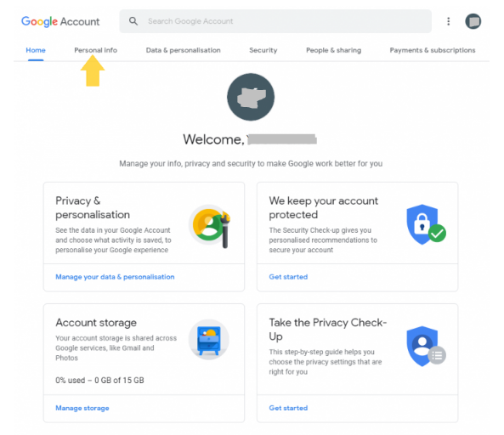
Task: Select the Home tab
Action: click(36, 50)
